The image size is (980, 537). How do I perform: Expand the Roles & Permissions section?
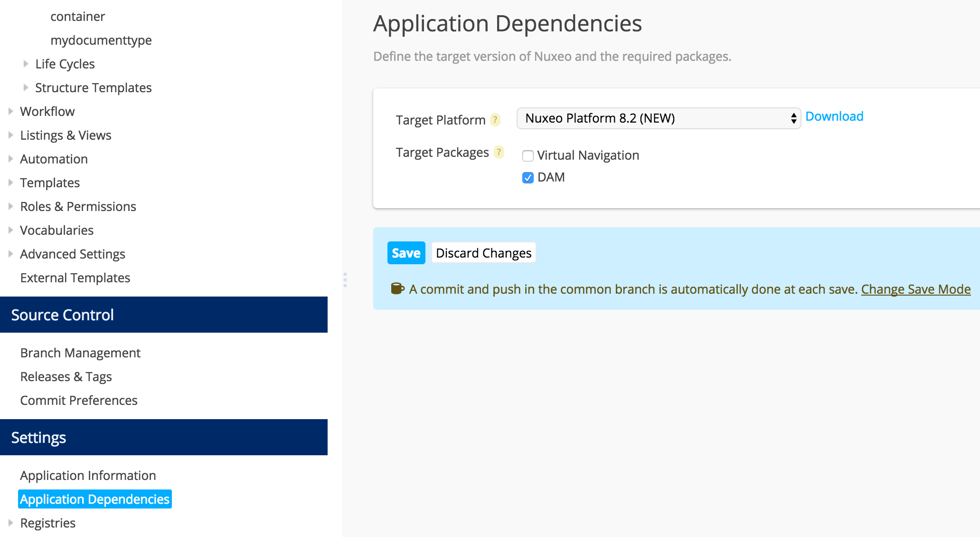pos(10,206)
